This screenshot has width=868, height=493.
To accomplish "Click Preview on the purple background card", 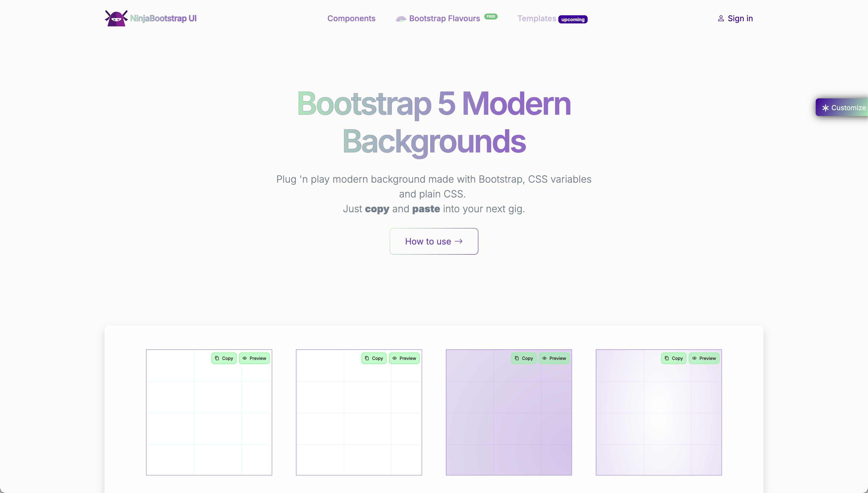I will (x=554, y=358).
